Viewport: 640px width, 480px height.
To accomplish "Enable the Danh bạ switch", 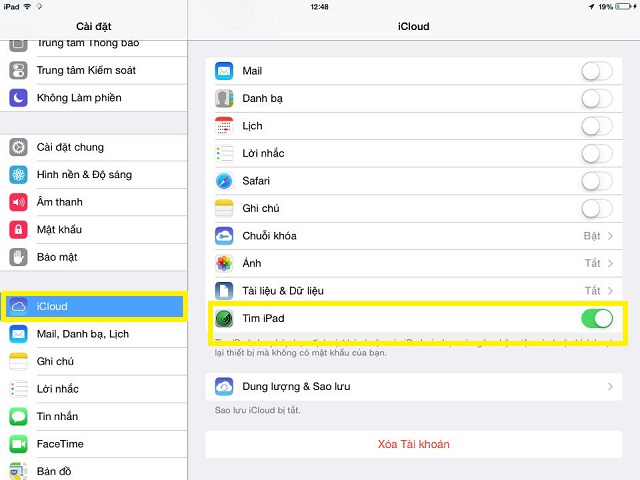I will [x=597, y=98].
